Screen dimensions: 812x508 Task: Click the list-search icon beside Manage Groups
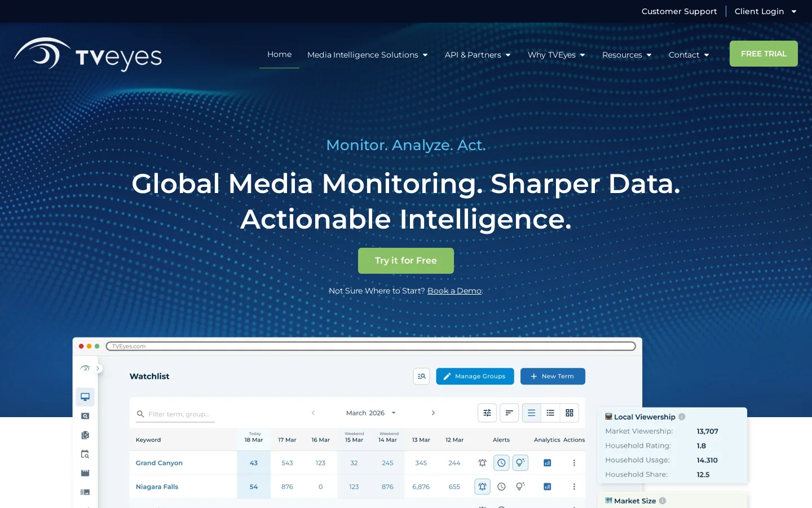coord(422,376)
